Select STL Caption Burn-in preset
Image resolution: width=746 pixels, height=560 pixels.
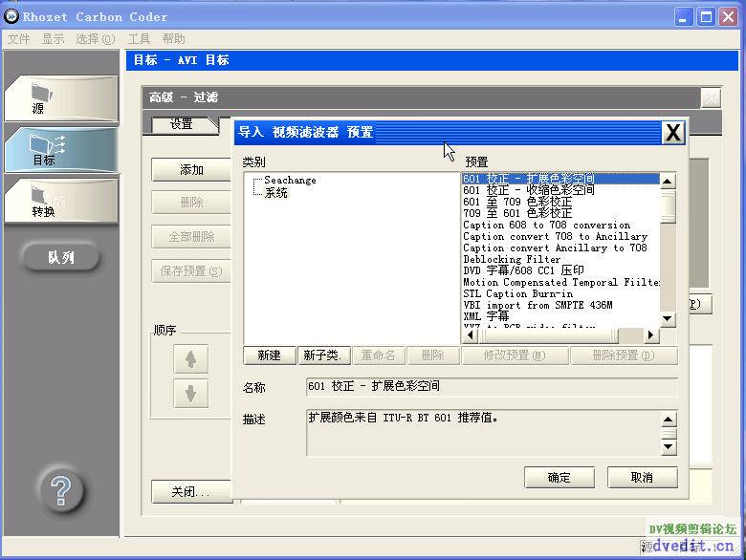(x=560, y=293)
